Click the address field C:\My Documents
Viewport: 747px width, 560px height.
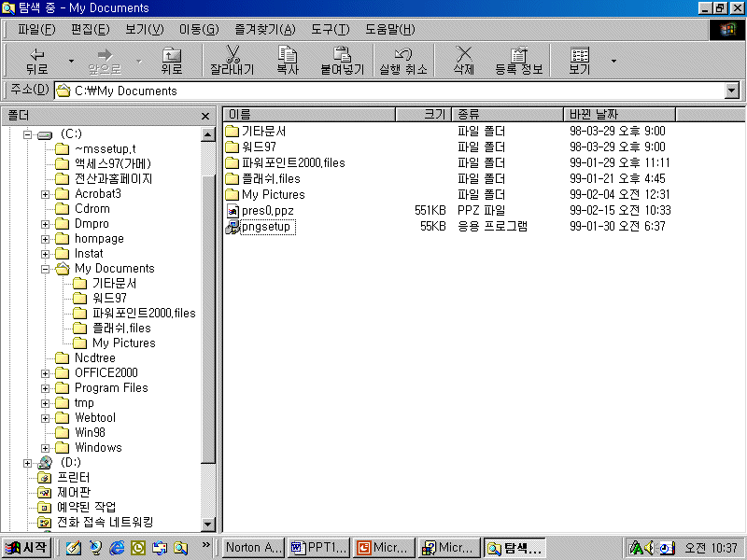(x=389, y=91)
